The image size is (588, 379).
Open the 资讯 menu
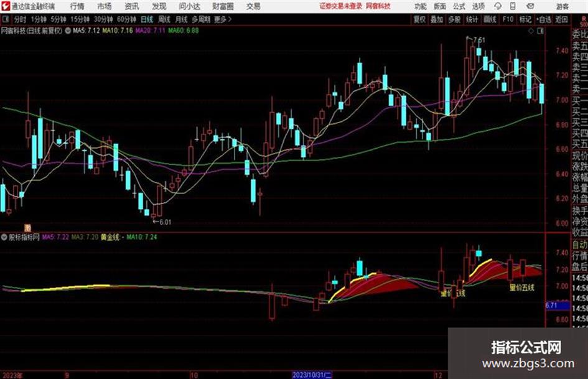(132, 6)
